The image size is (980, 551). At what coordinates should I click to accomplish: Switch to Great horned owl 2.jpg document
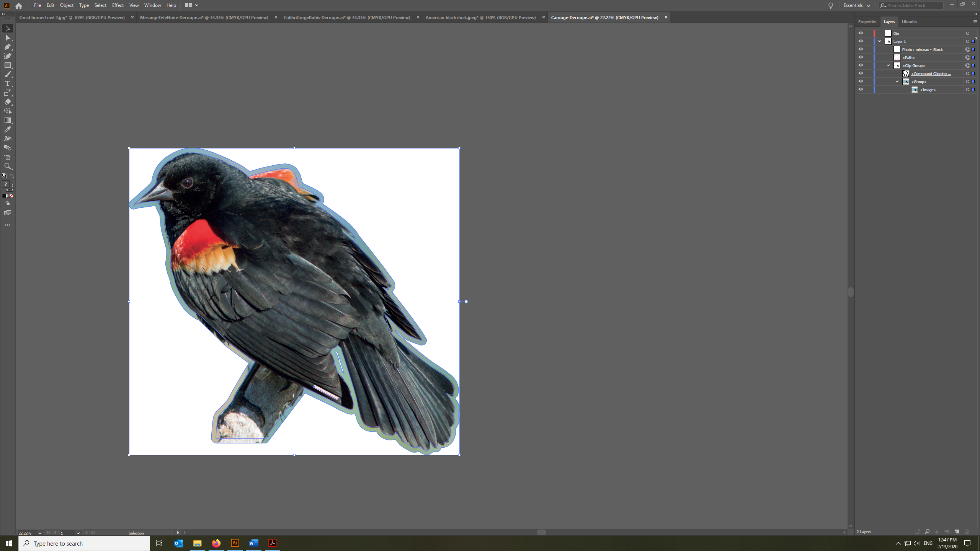(72, 18)
